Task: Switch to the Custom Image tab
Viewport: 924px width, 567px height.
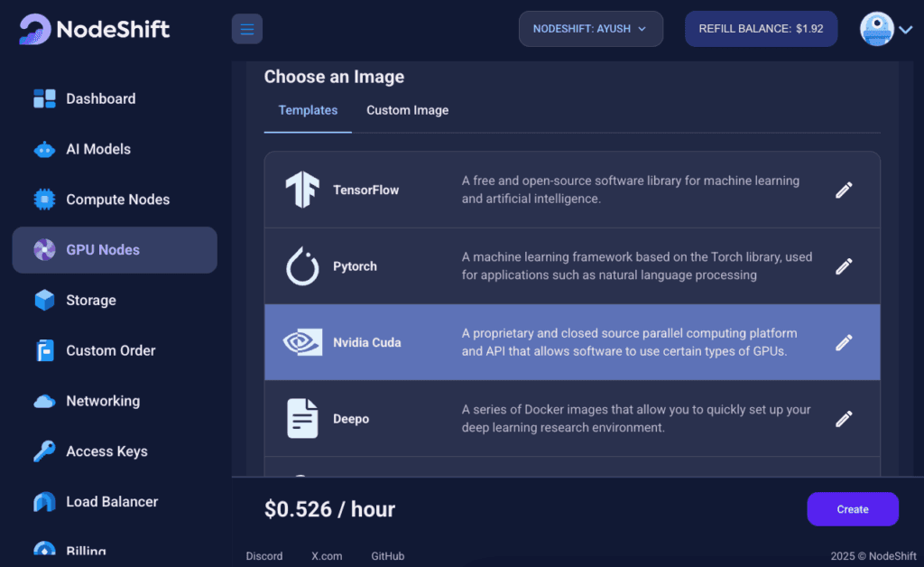Action: click(407, 110)
